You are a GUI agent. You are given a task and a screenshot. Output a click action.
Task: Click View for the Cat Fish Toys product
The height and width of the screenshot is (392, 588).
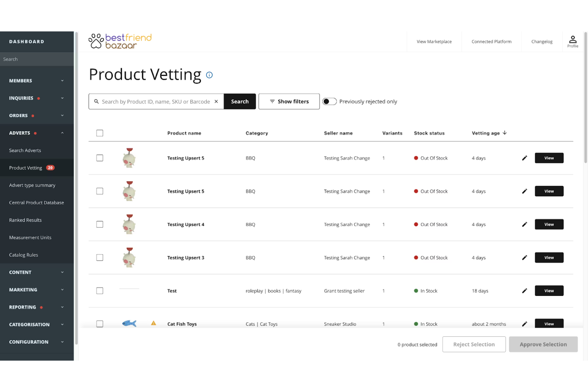[549, 323]
